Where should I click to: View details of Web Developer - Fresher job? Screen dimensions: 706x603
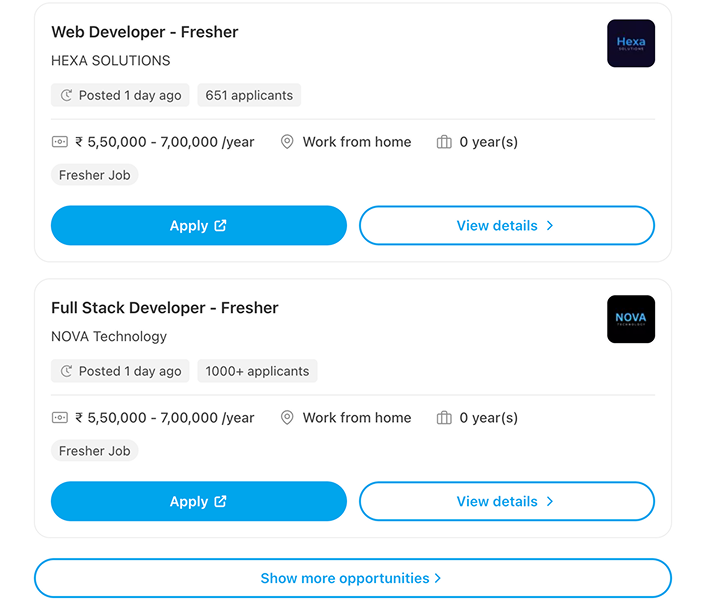(x=506, y=226)
